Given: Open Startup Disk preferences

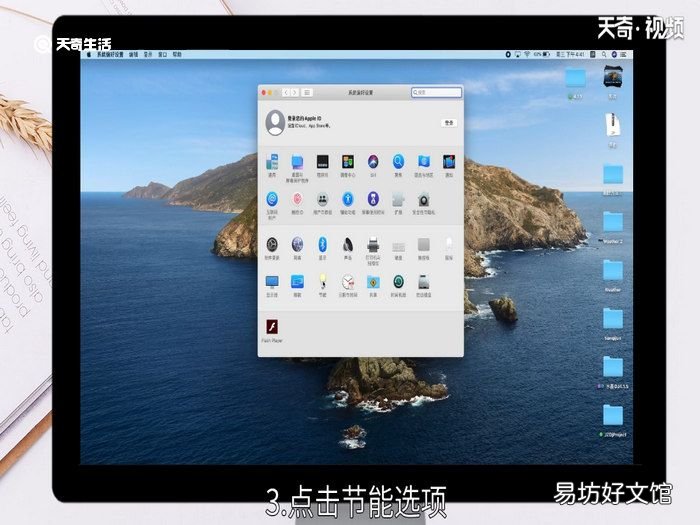Looking at the screenshot, I should pos(424,282).
